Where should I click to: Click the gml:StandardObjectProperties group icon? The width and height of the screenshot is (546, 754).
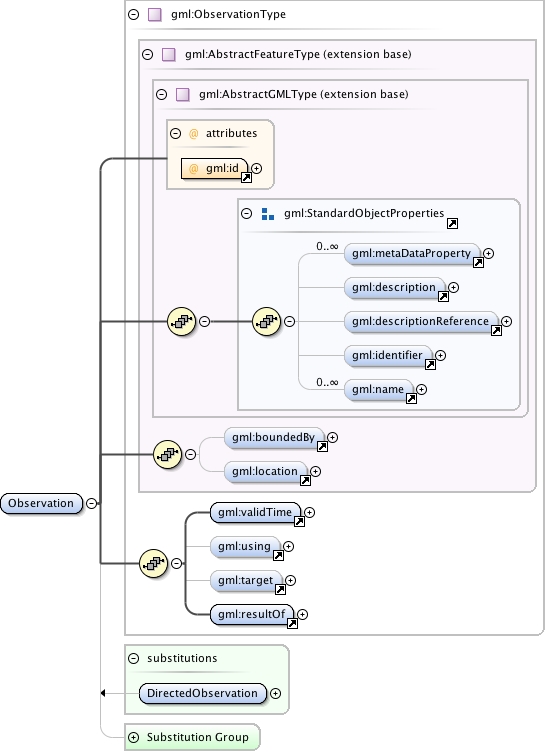tap(267, 214)
